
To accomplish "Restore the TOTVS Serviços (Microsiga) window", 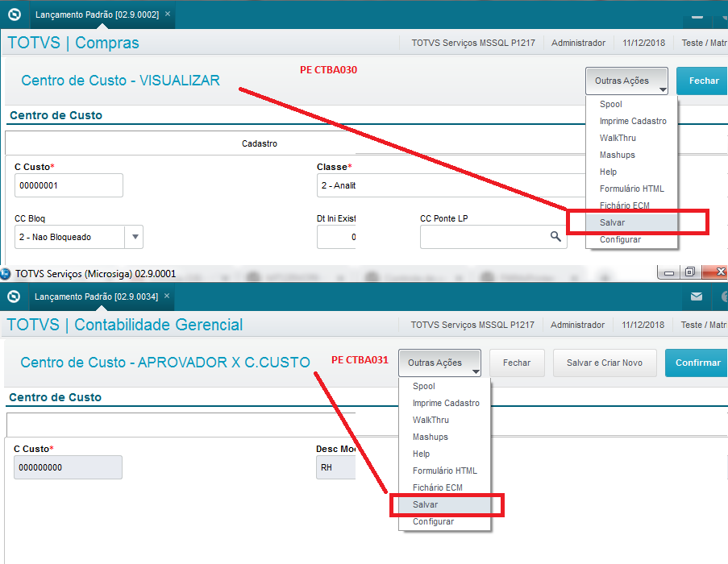I will (x=690, y=272).
